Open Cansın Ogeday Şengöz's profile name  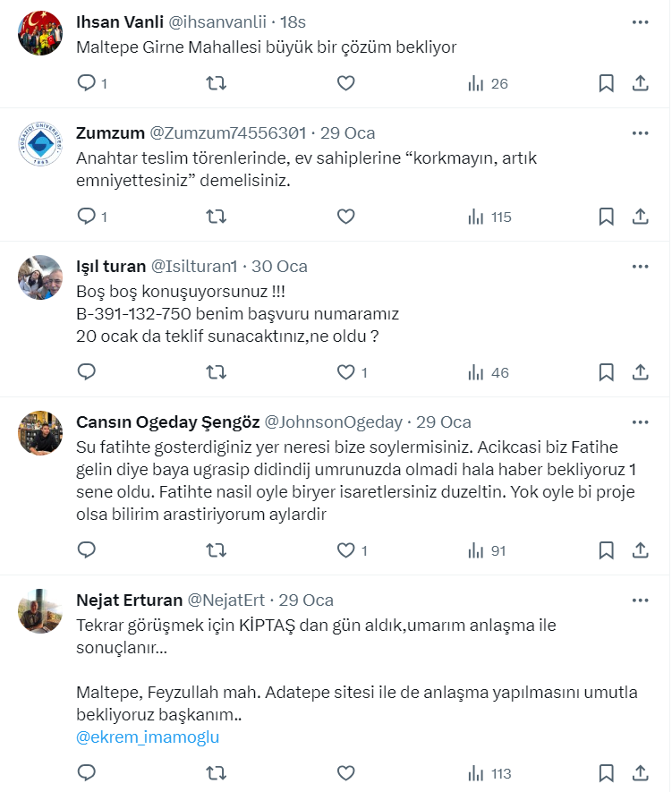coord(168,422)
